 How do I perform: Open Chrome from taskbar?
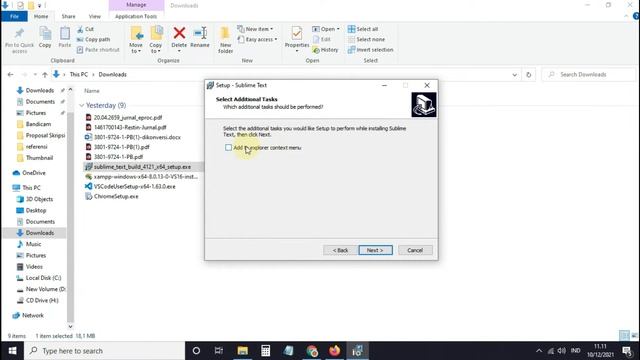[312, 351]
